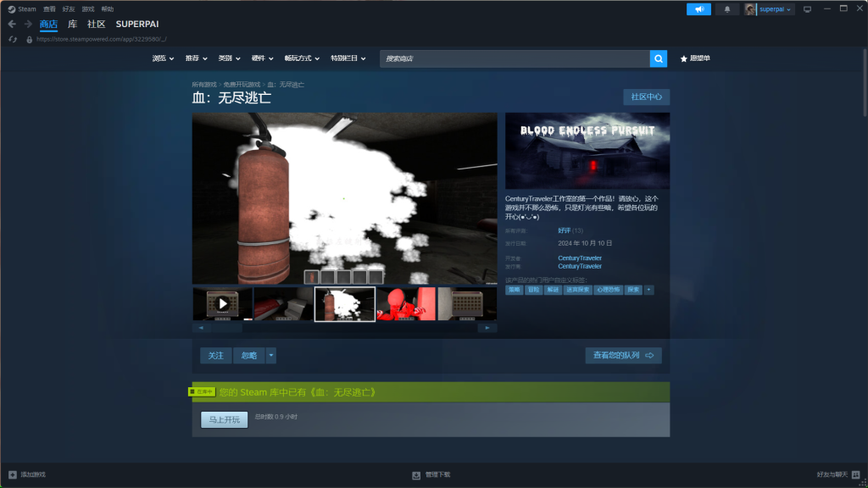Select the red character screenshot thumbnail
868x488 pixels.
click(x=405, y=303)
